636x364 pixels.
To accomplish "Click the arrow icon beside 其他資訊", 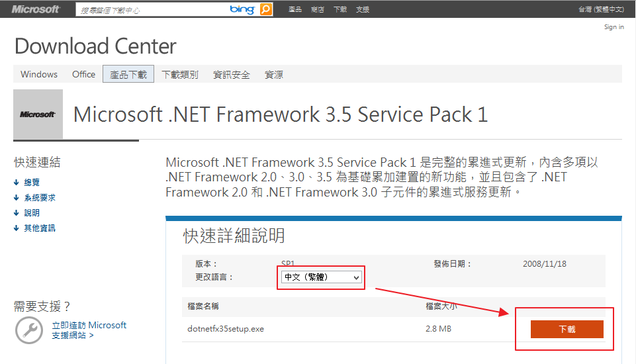I will coord(17,228).
